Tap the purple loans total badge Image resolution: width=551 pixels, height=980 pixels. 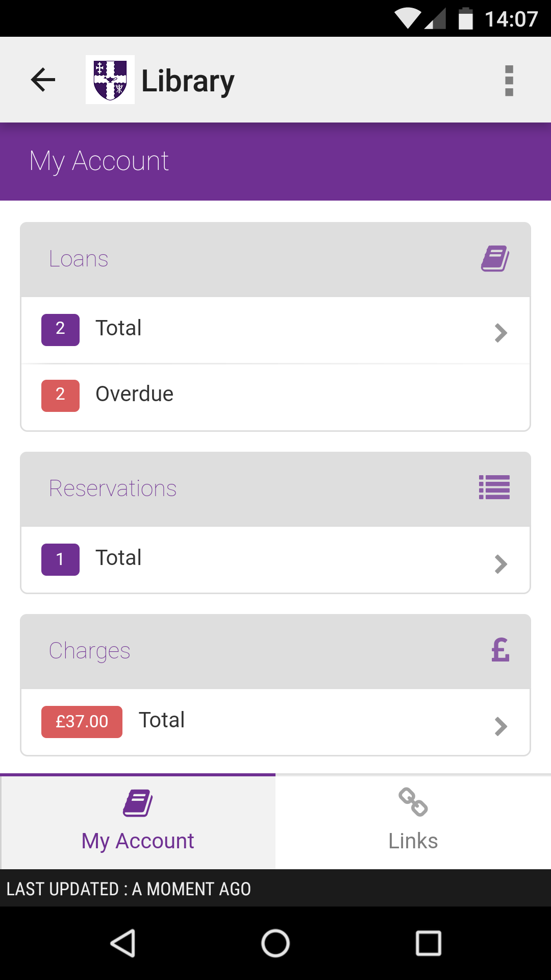coord(60,330)
